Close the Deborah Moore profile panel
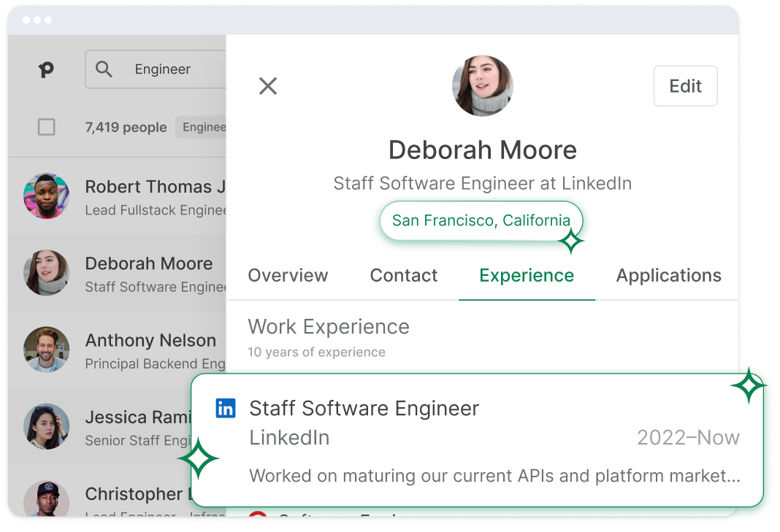The image size is (780, 532). 267,86
